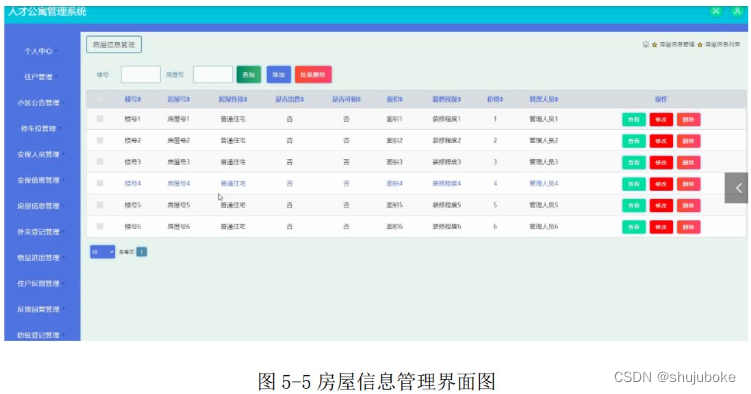This screenshot has width=751, height=394.
Task: Click 查看 button in the 楼号4 row
Action: click(634, 184)
